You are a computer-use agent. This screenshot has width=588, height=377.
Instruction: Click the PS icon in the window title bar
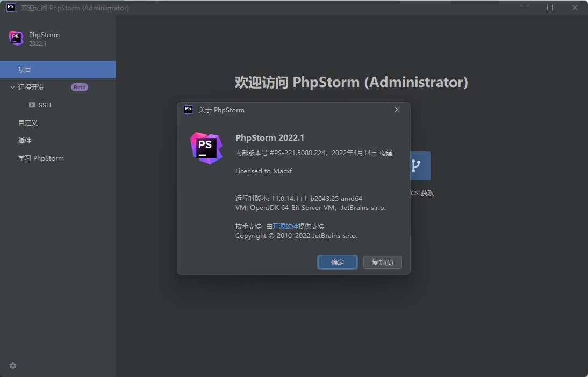[11, 8]
